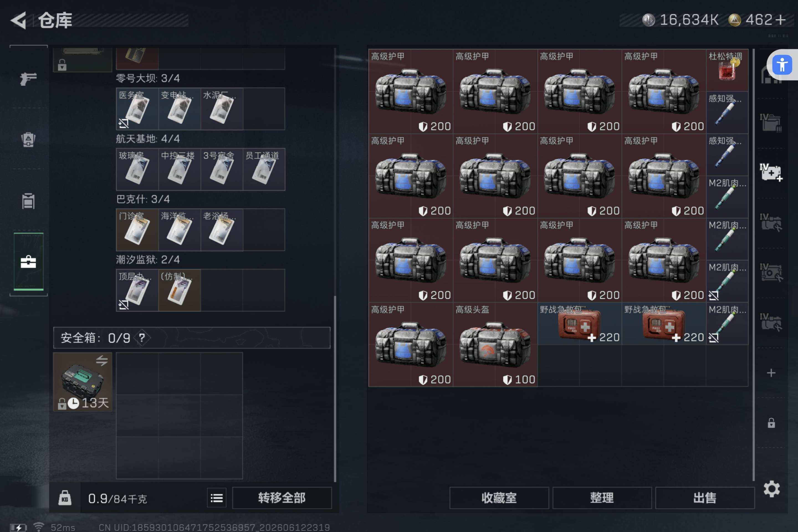Select the 员工通道 key card

tap(264, 169)
